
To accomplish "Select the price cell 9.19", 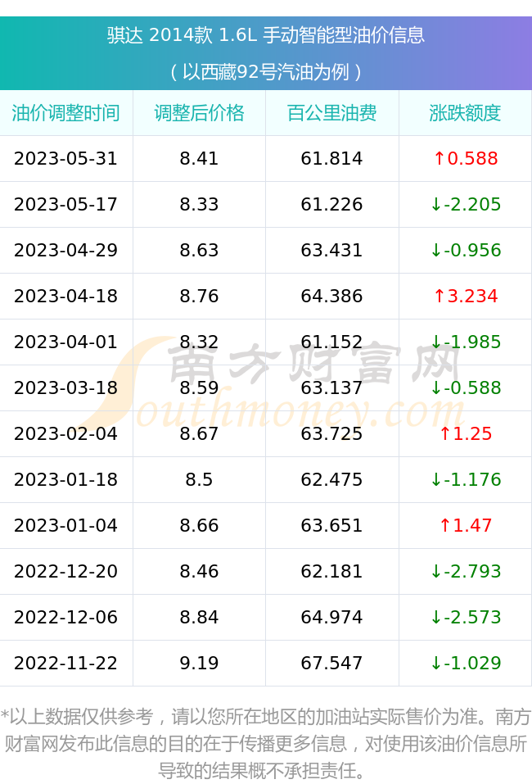I will coord(200,663).
